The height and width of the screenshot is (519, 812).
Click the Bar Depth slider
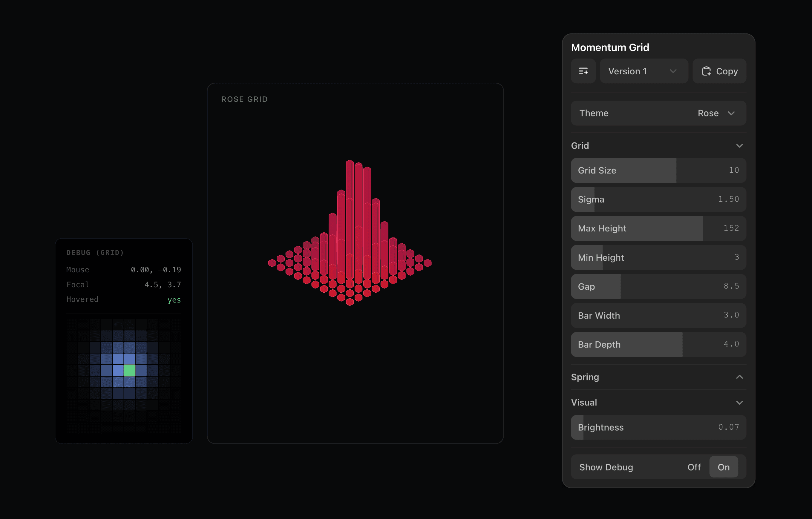(x=658, y=344)
